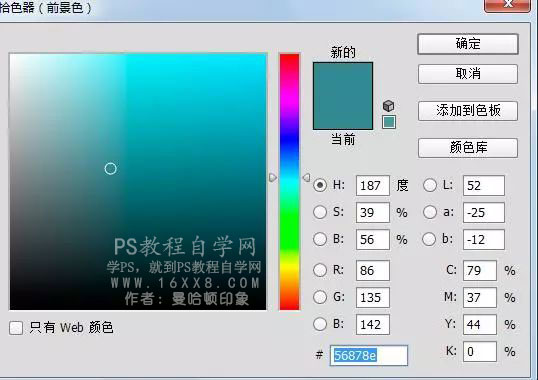Select the Lab a channel radio button
538x380 pixels.
pos(430,212)
